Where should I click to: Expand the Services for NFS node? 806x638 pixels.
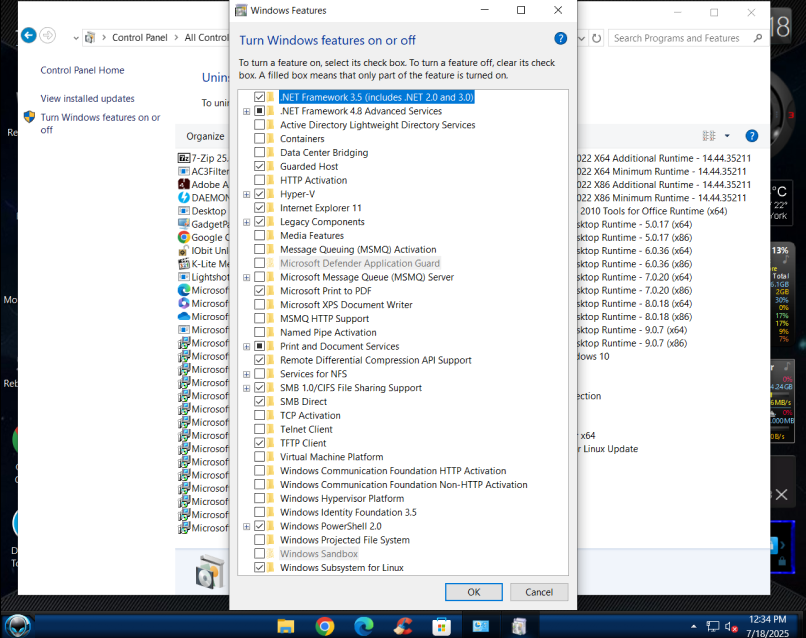(247, 375)
